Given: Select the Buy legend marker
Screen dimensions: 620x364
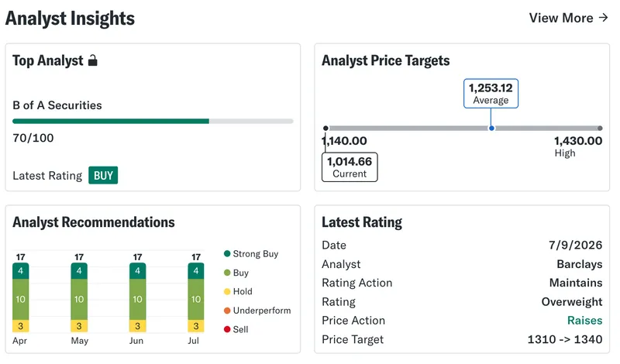Looking at the screenshot, I should click(227, 273).
